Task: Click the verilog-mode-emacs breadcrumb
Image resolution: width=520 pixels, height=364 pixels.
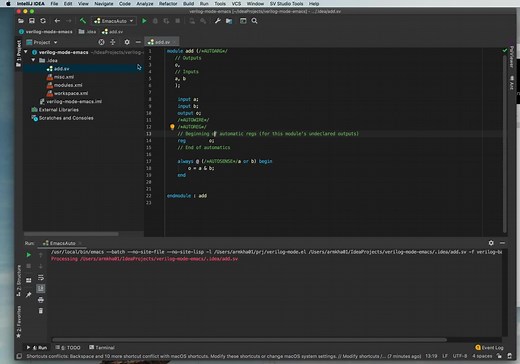Action: point(46,32)
